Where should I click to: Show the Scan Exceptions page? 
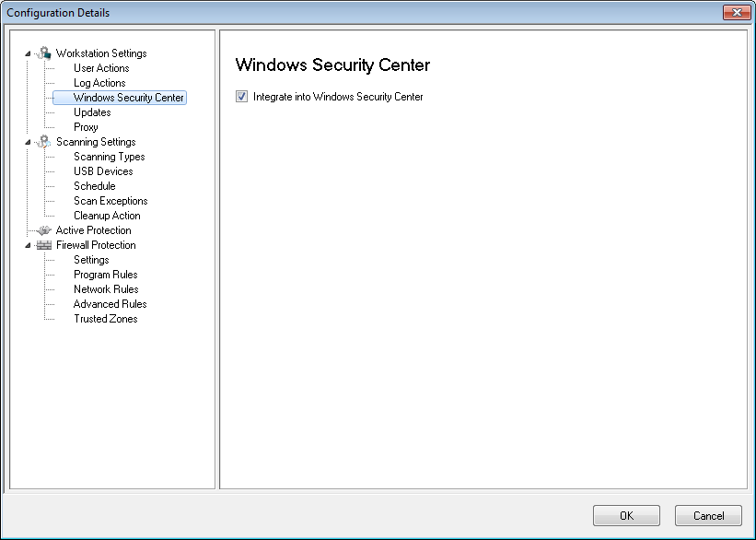[110, 201]
